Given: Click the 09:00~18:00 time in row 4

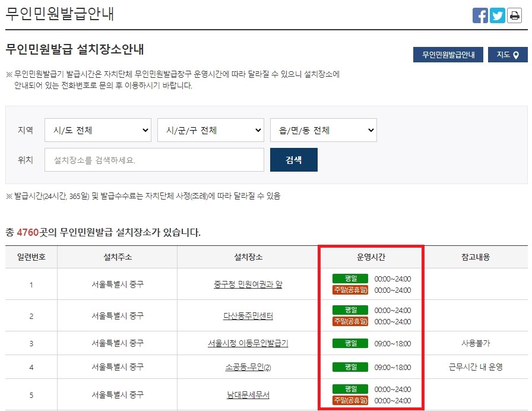Looking at the screenshot, I should 392,367.
